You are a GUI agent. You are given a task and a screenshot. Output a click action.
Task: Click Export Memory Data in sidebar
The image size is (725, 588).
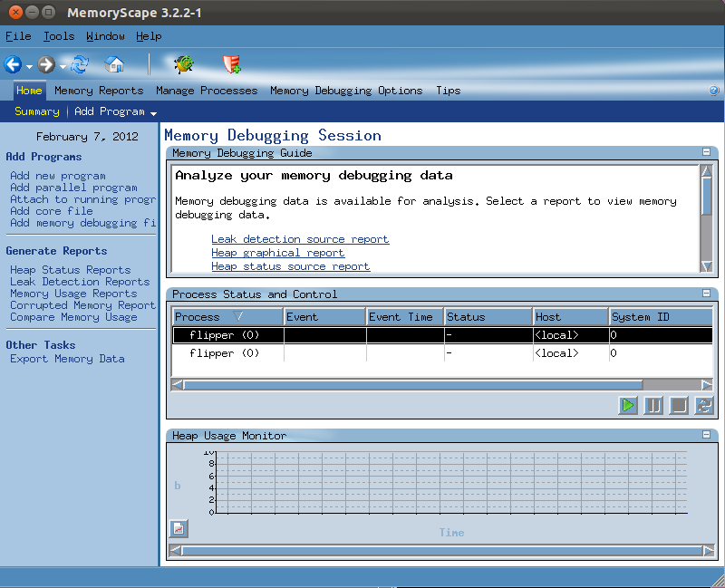[67, 359]
